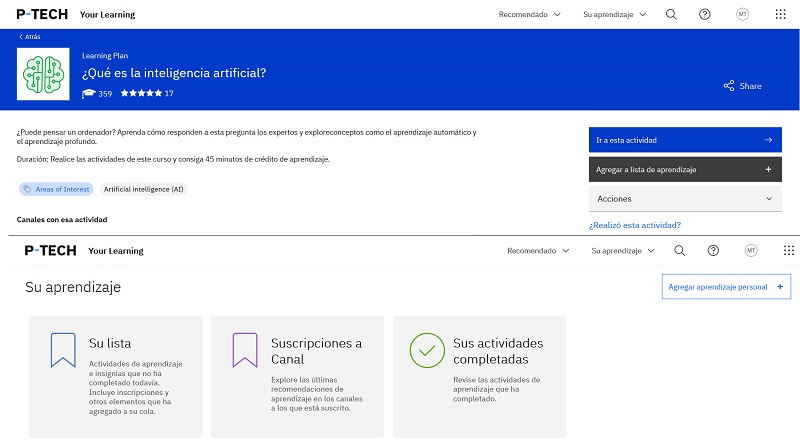800x445 pixels.
Task: Click the green checkmark circle icon
Action: 427,350
